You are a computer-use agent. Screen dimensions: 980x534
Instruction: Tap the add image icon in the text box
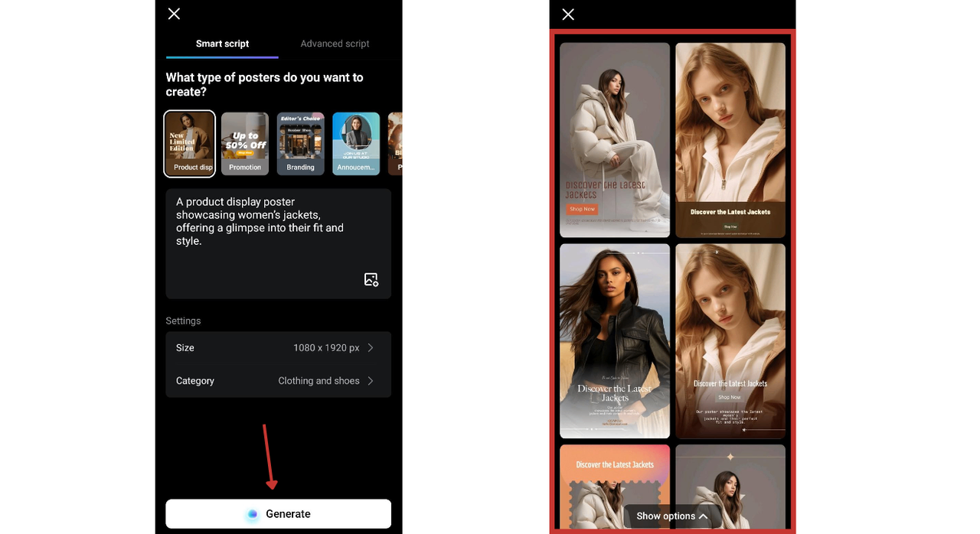(x=371, y=279)
